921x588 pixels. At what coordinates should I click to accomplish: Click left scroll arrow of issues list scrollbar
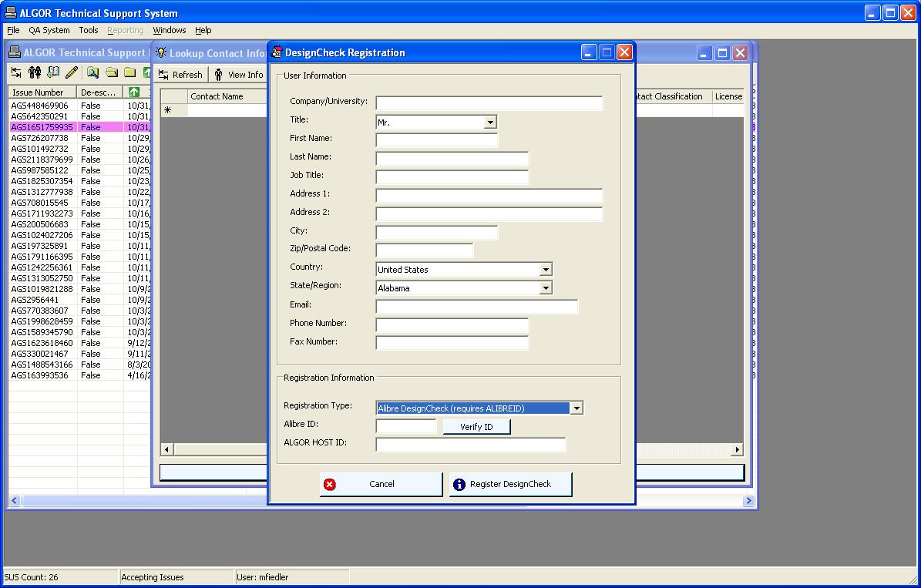pos(15,500)
